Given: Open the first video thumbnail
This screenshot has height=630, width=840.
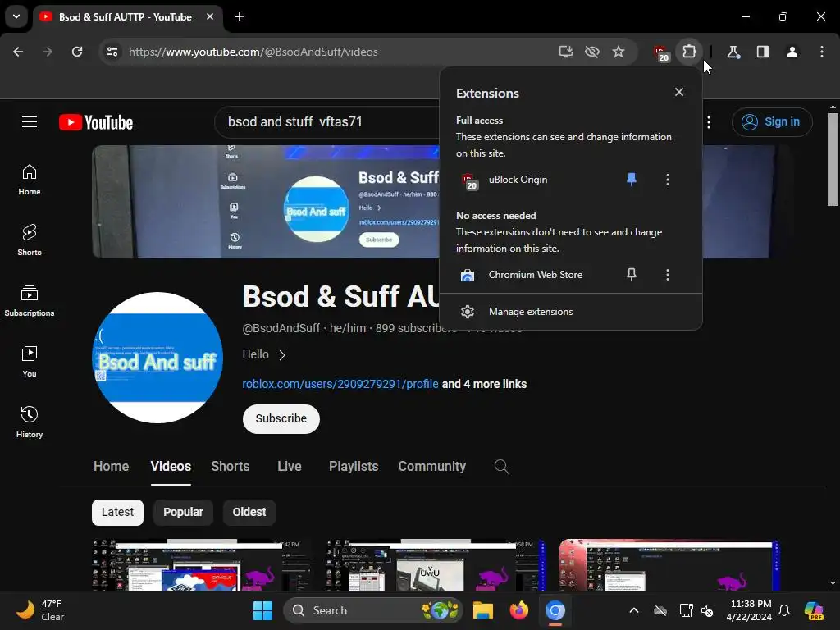Looking at the screenshot, I should [202, 564].
